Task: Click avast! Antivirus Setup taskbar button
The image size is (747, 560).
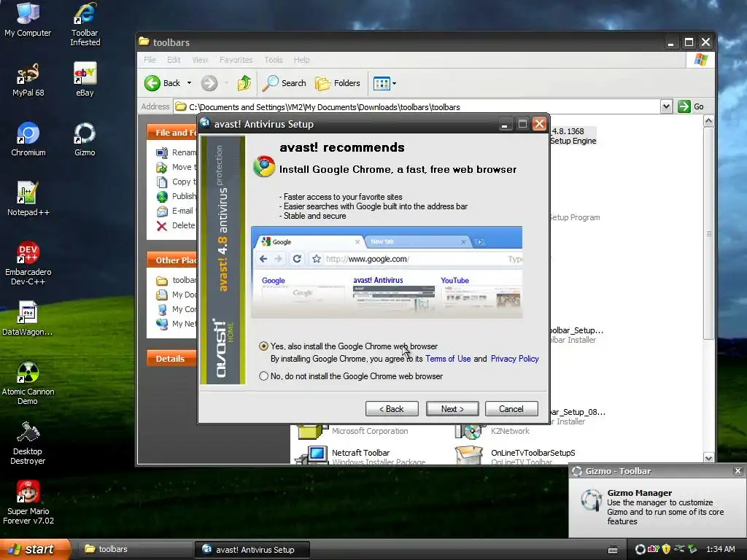Action: tap(252, 549)
